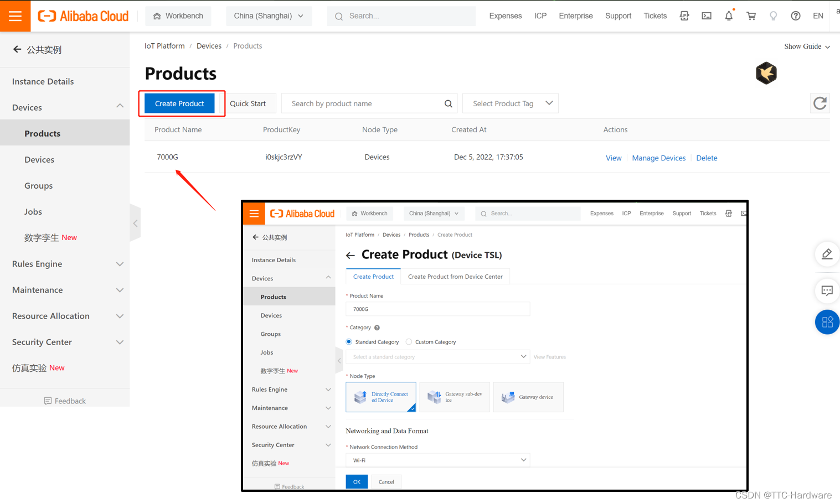Click Manage Devices link for 7000G
840x504 pixels.
point(659,158)
